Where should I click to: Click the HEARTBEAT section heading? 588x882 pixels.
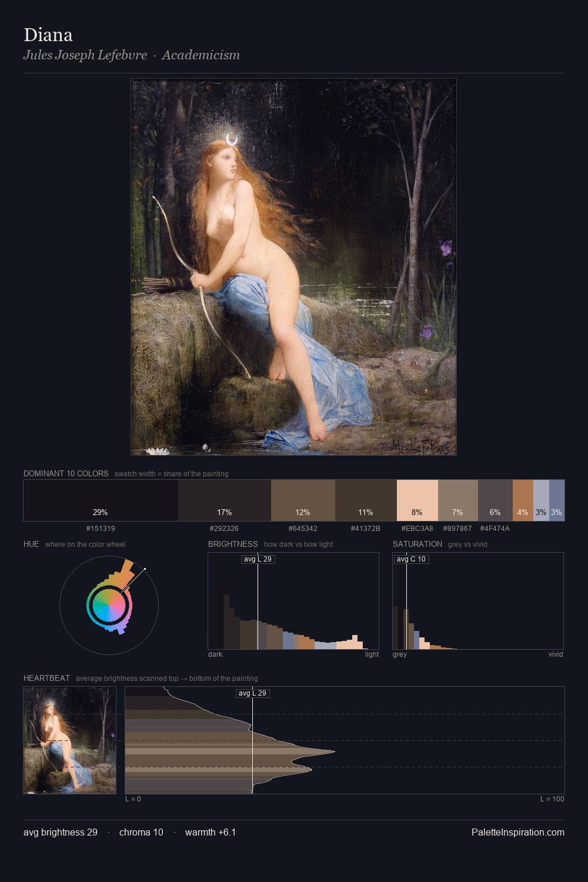pyautogui.click(x=46, y=678)
